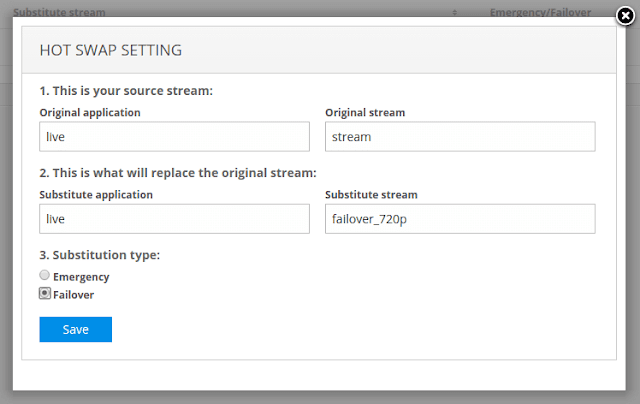The image size is (640, 404).
Task: Click the Emergency option label text
Action: pos(81,277)
